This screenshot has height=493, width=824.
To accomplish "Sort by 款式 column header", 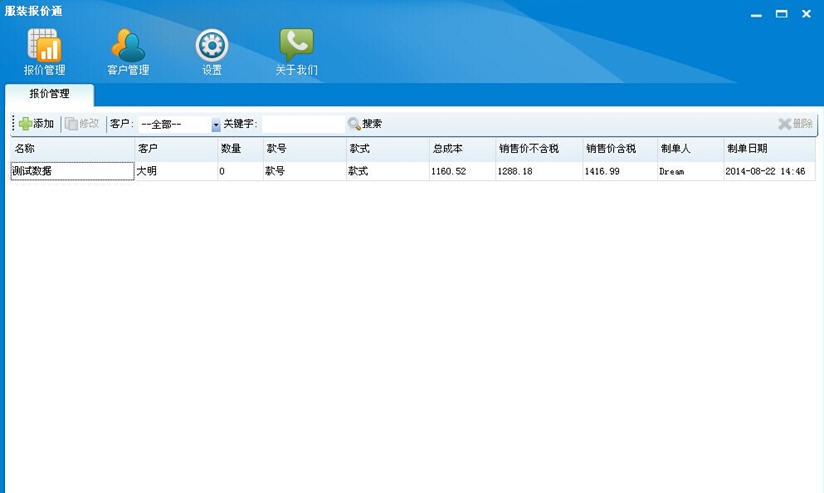I will [387, 149].
